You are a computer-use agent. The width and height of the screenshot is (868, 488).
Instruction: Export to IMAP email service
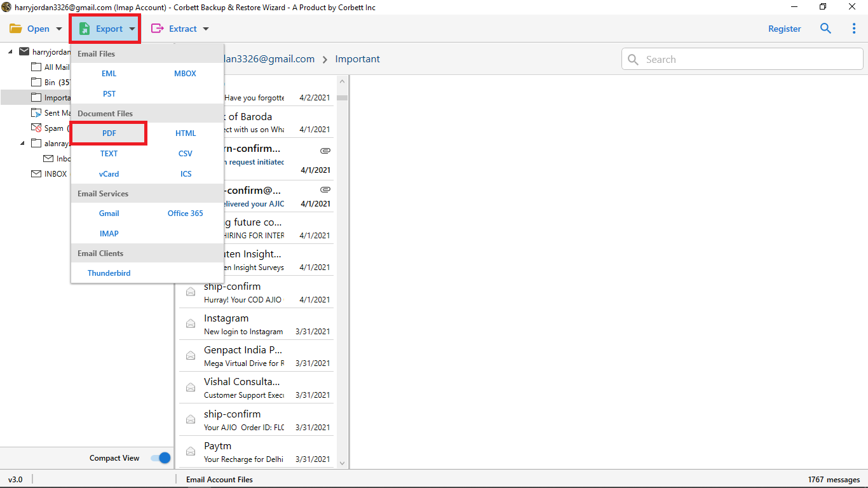tap(109, 234)
